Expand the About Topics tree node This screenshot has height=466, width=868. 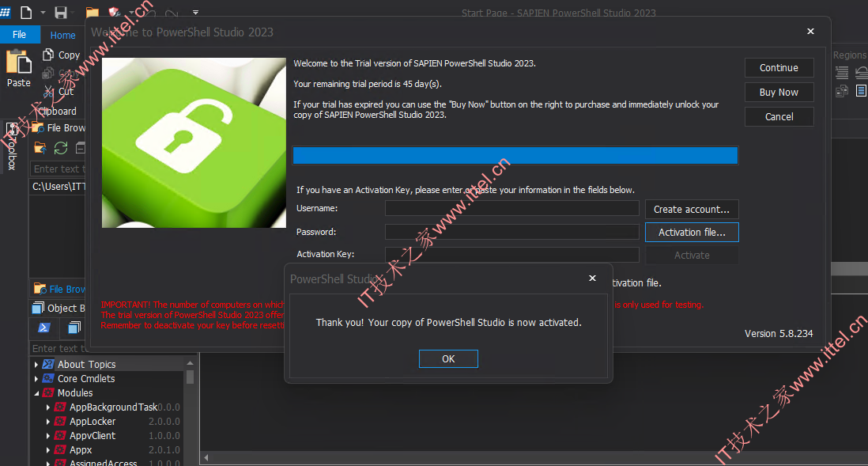click(x=36, y=364)
